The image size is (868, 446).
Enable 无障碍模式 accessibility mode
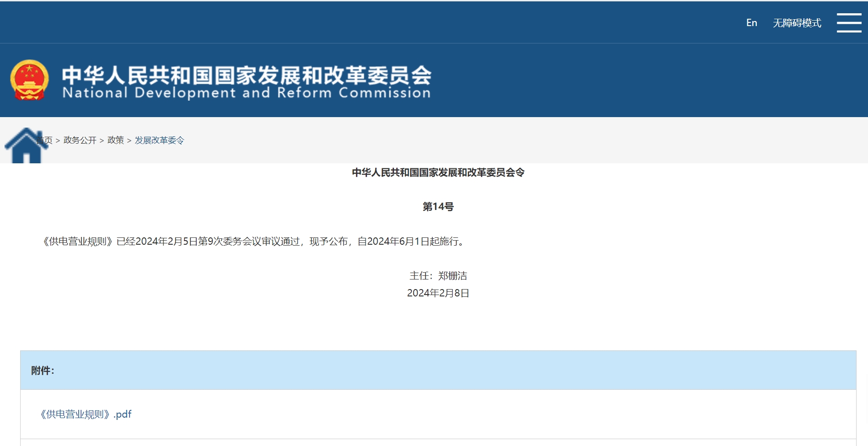[797, 23]
